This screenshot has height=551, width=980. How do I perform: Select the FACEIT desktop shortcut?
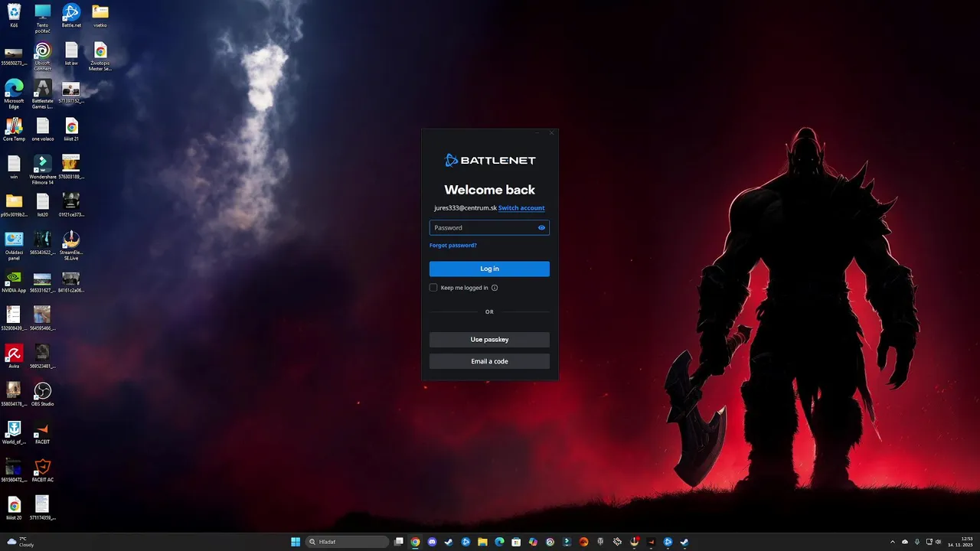[x=42, y=432]
